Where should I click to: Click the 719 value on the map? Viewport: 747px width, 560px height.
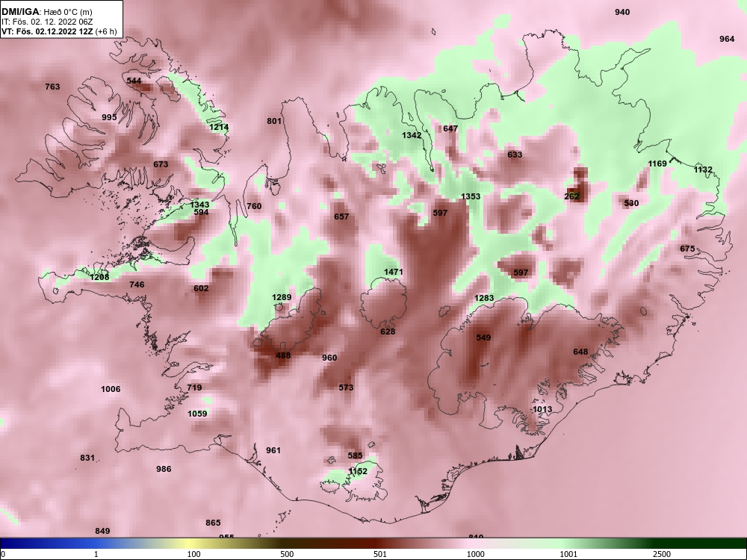click(194, 388)
